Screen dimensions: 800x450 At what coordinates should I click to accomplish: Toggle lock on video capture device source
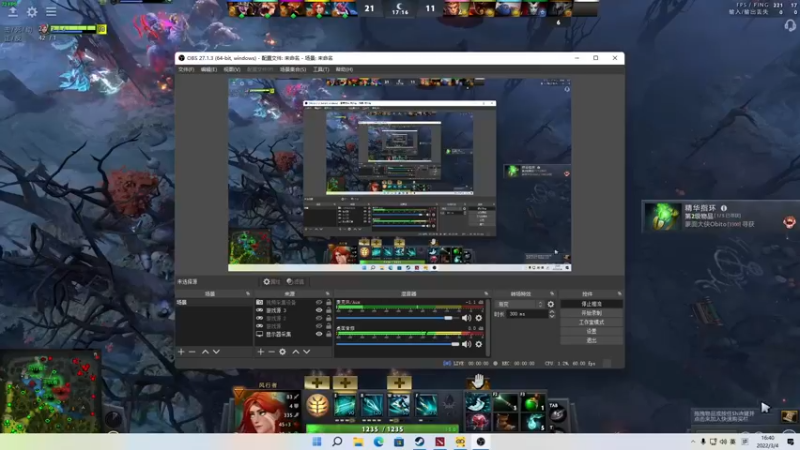tap(329, 303)
